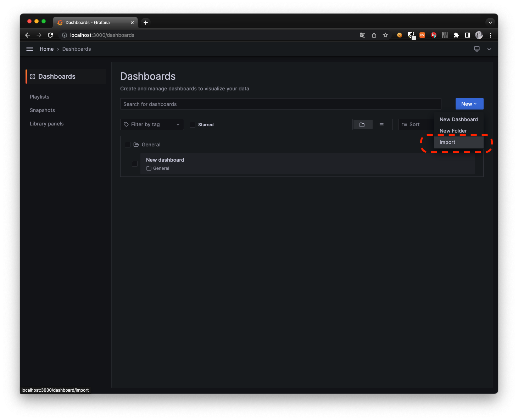This screenshot has height=420, width=518.
Task: Open the Sort dropdown
Action: (x=416, y=124)
